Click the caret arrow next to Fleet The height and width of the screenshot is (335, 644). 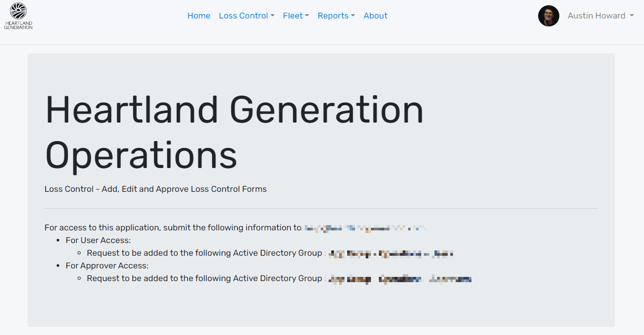307,16
